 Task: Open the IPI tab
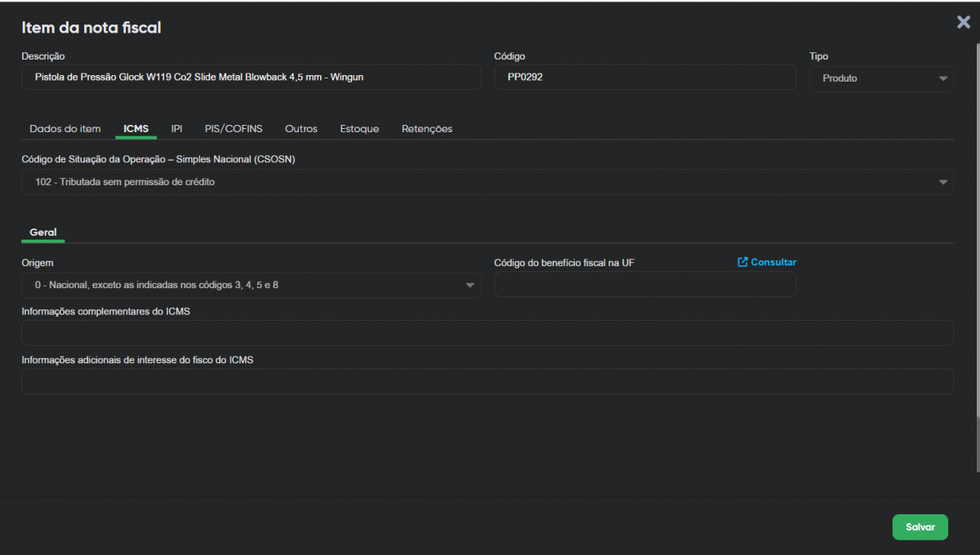176,129
